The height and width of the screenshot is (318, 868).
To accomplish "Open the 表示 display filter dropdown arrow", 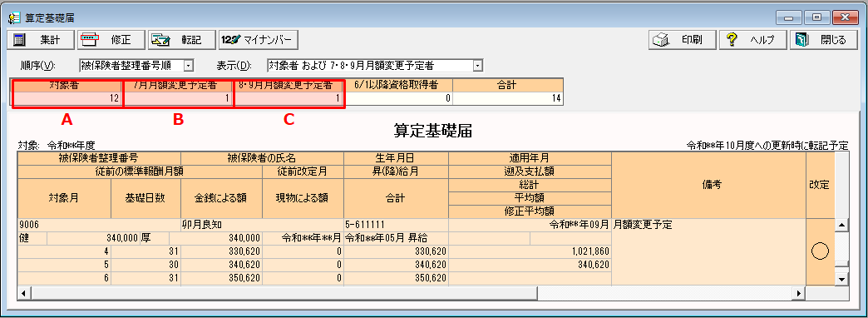I will click(478, 66).
